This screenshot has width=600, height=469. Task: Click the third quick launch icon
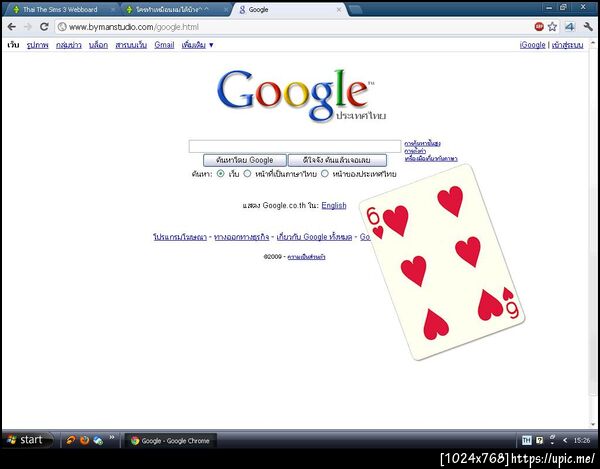(x=98, y=440)
